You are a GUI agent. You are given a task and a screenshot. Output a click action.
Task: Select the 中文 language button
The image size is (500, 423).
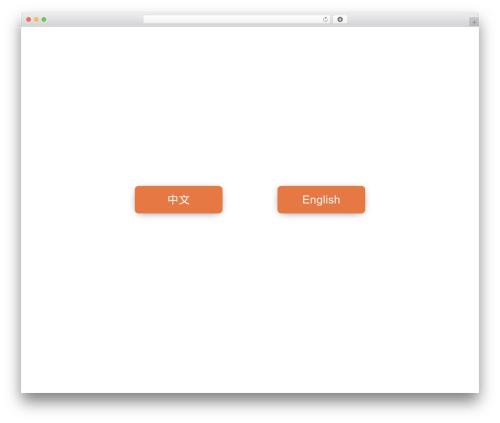tap(179, 199)
